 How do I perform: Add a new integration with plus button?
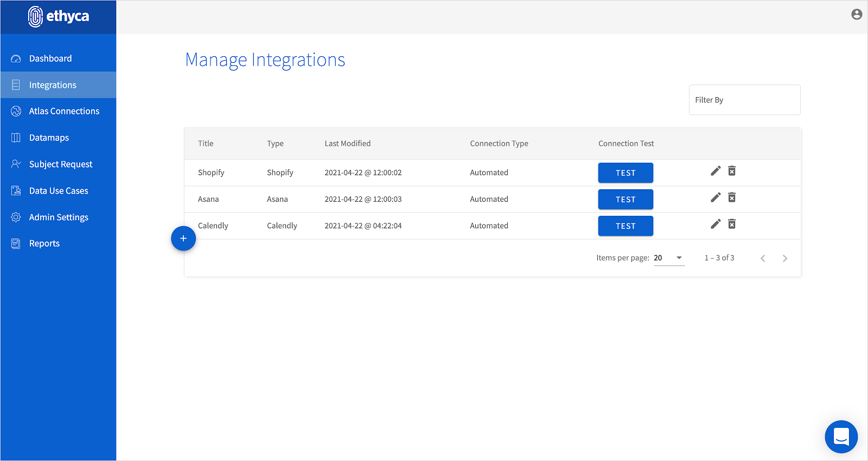click(x=183, y=238)
